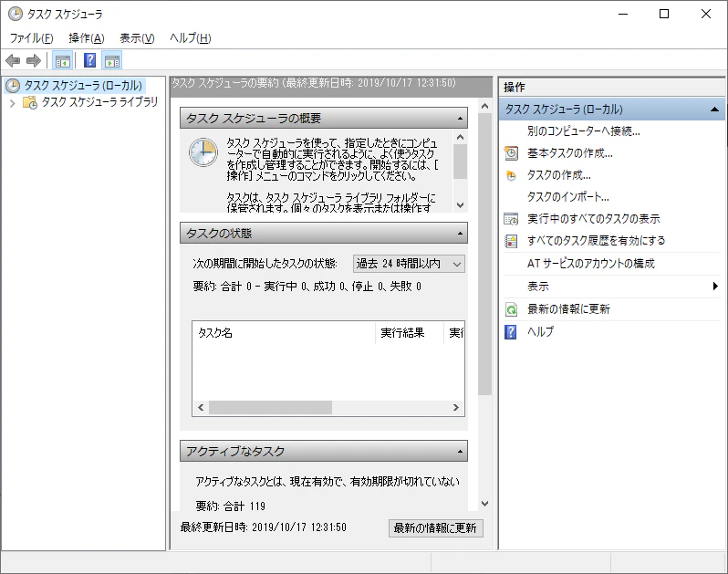The height and width of the screenshot is (574, 728).
Task: Click the green 最新の情報に更新 icon
Action: tap(511, 309)
